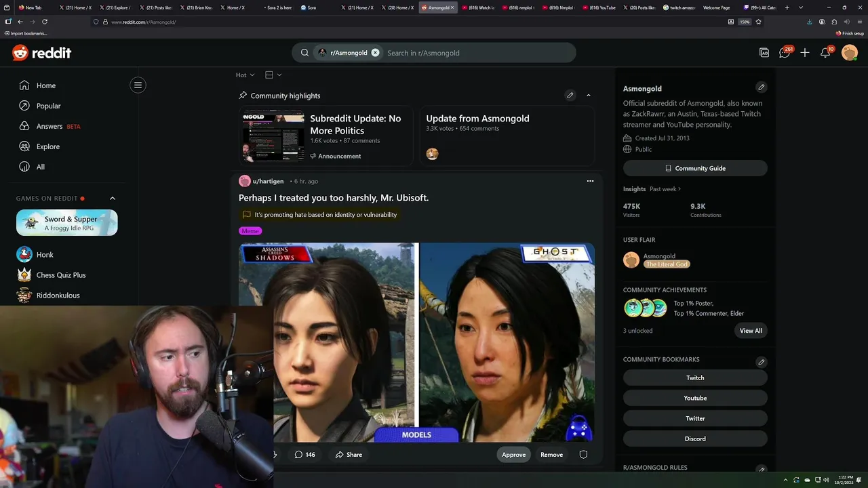Open the Twitch bookmark
This screenshot has width=868, height=488.
pos(695,378)
